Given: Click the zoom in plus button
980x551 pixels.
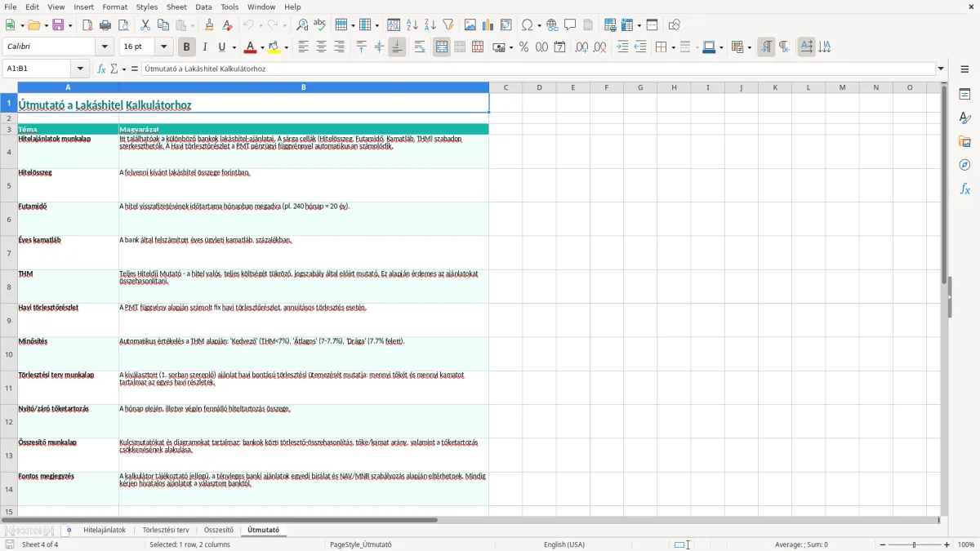Looking at the screenshot, I should (947, 544).
